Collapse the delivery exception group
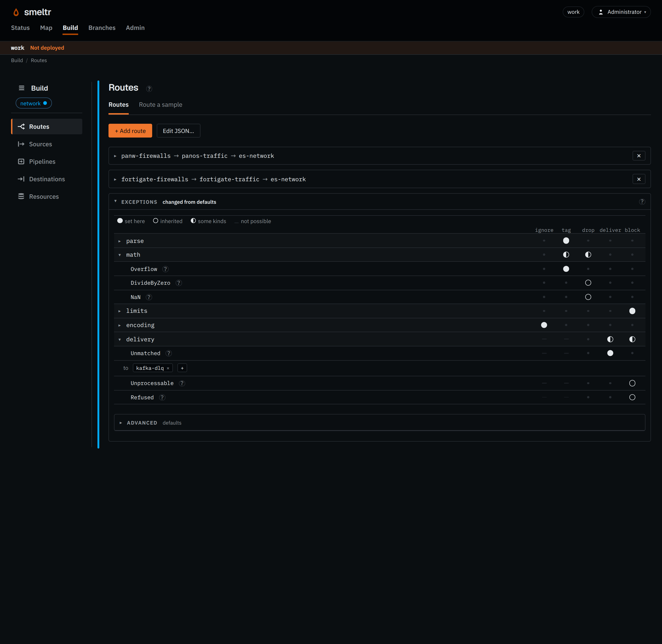 [x=120, y=339]
